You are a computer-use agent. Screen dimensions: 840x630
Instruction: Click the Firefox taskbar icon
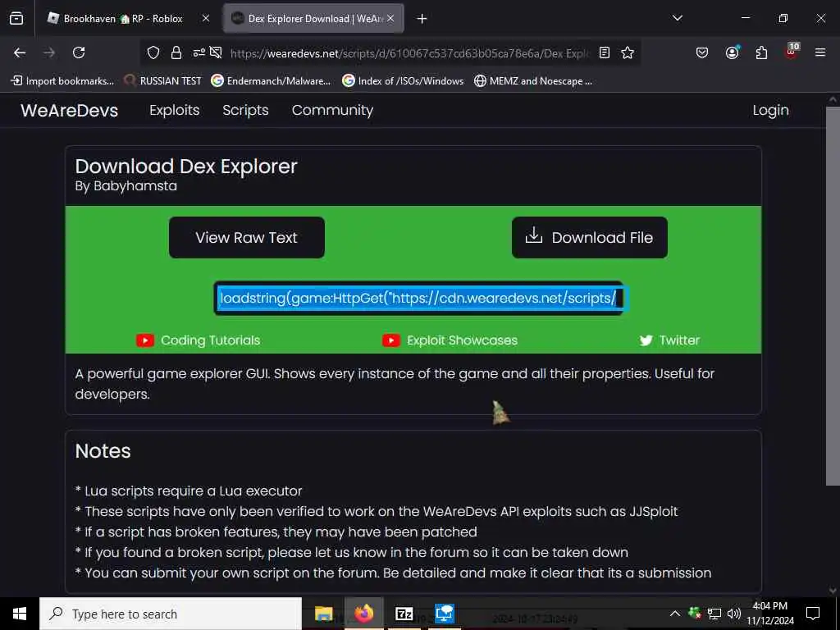(363, 614)
